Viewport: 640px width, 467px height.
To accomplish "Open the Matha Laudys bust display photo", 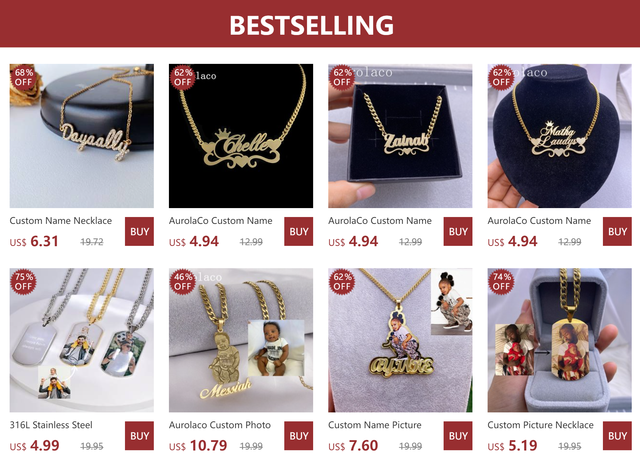I will (x=559, y=136).
